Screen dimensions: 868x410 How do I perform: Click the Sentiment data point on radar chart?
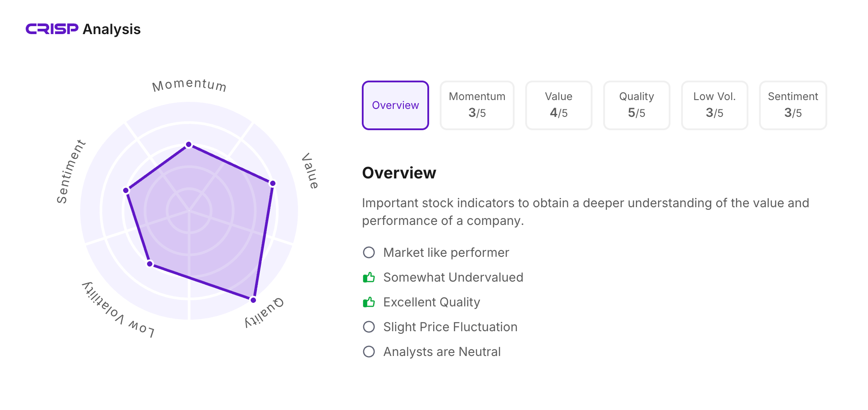point(126,190)
